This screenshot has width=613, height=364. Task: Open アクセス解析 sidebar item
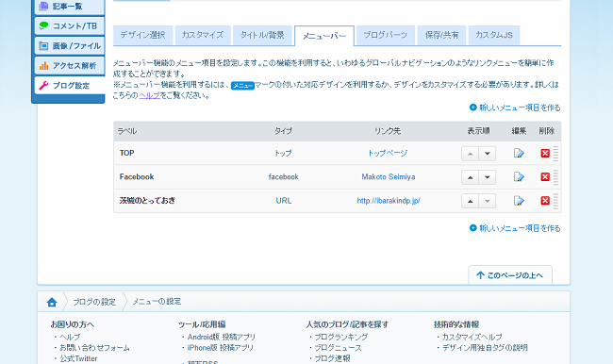[70, 66]
